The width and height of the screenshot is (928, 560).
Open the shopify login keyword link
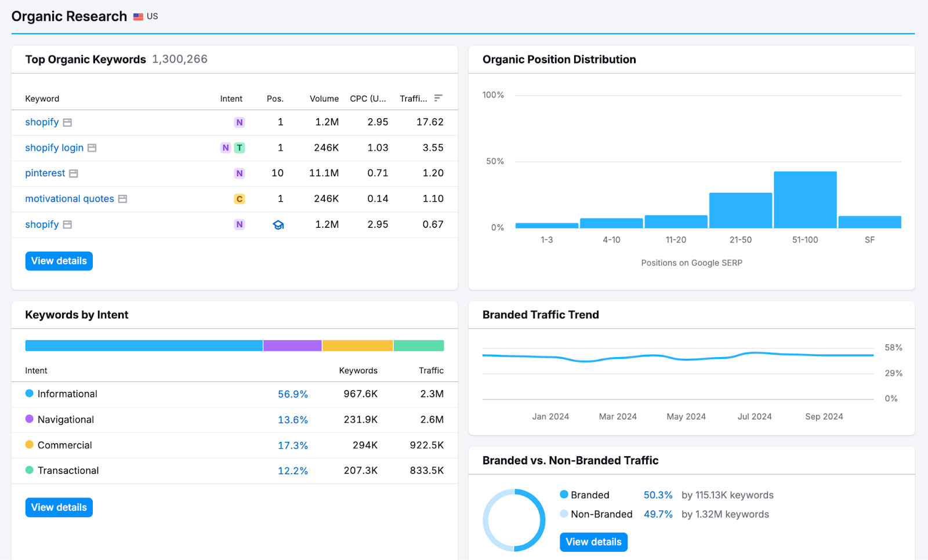tap(55, 148)
